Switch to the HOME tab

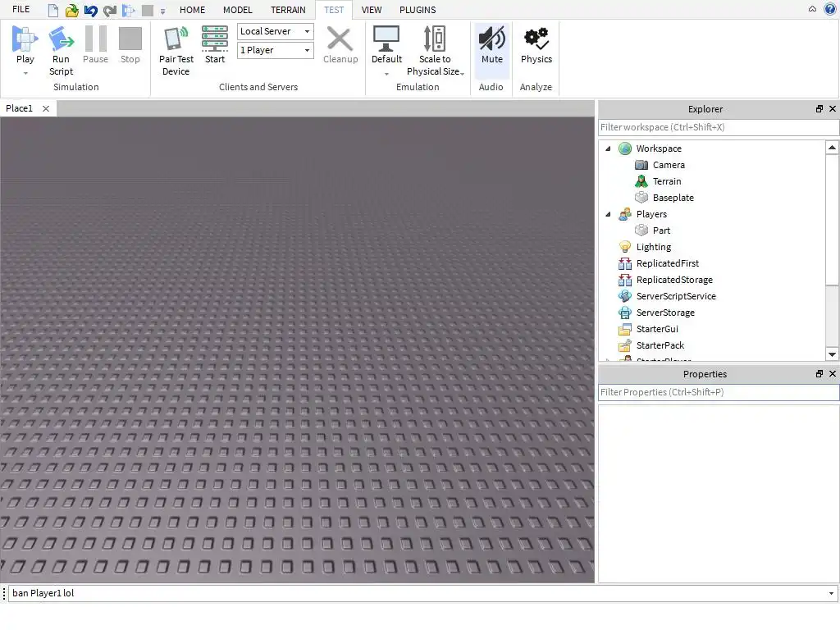(192, 10)
